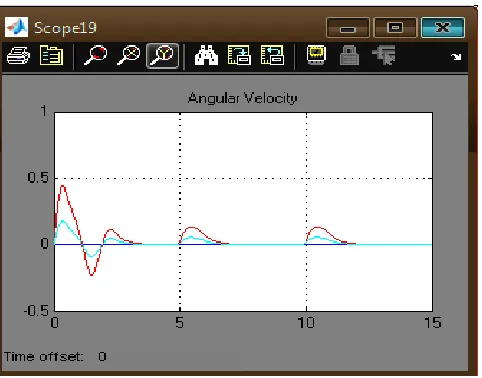This screenshot has height=378, width=482.
Task: Click the x-axis tick label 5
Action: coord(179,322)
